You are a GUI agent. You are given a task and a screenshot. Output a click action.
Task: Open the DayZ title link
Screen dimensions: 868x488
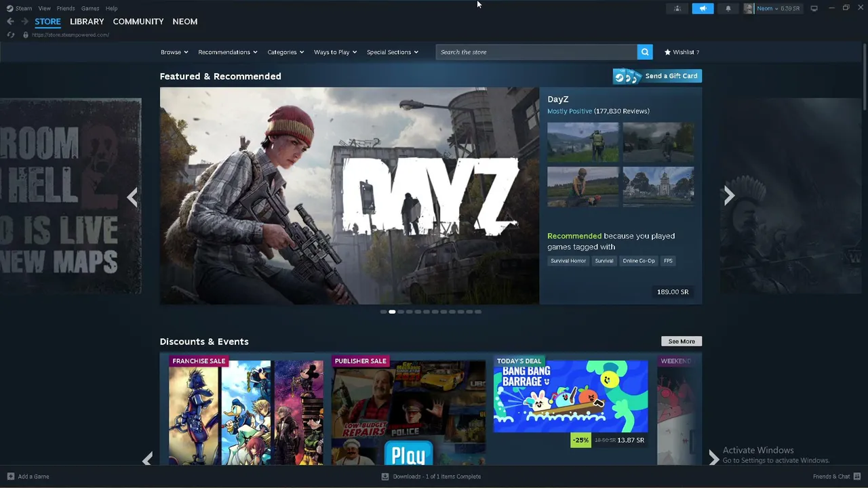pos(558,99)
